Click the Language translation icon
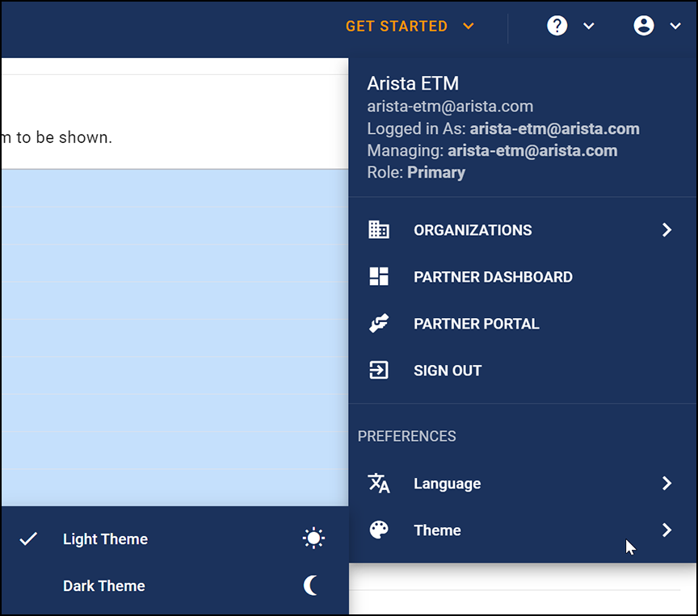698x616 pixels. click(x=378, y=483)
